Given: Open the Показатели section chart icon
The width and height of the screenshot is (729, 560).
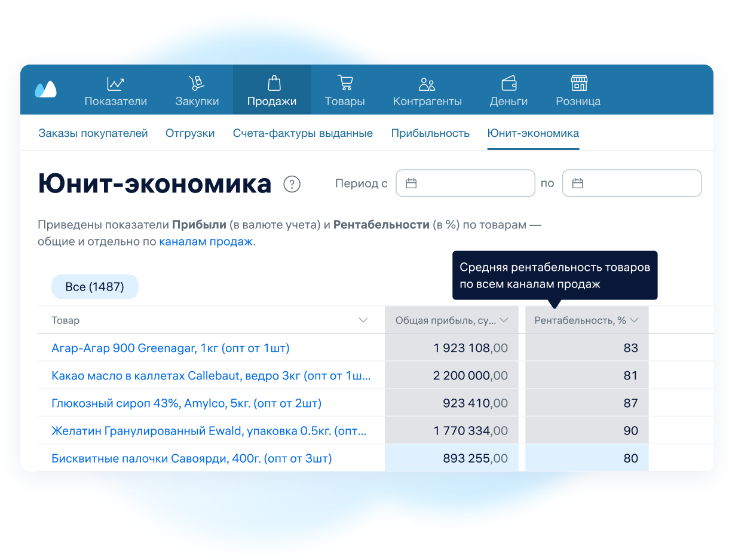Looking at the screenshot, I should click(x=115, y=83).
